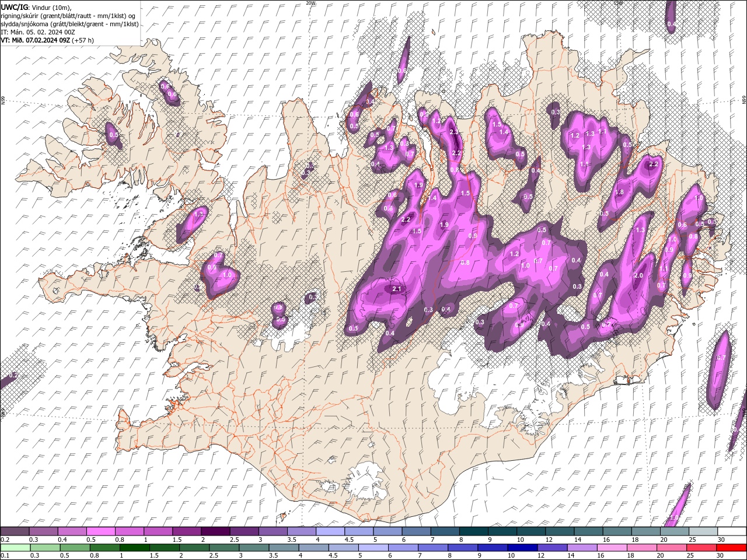The image size is (747, 560).
Task: Click the dark plum 0.2 swatch in upper legend
Action: 15,531
